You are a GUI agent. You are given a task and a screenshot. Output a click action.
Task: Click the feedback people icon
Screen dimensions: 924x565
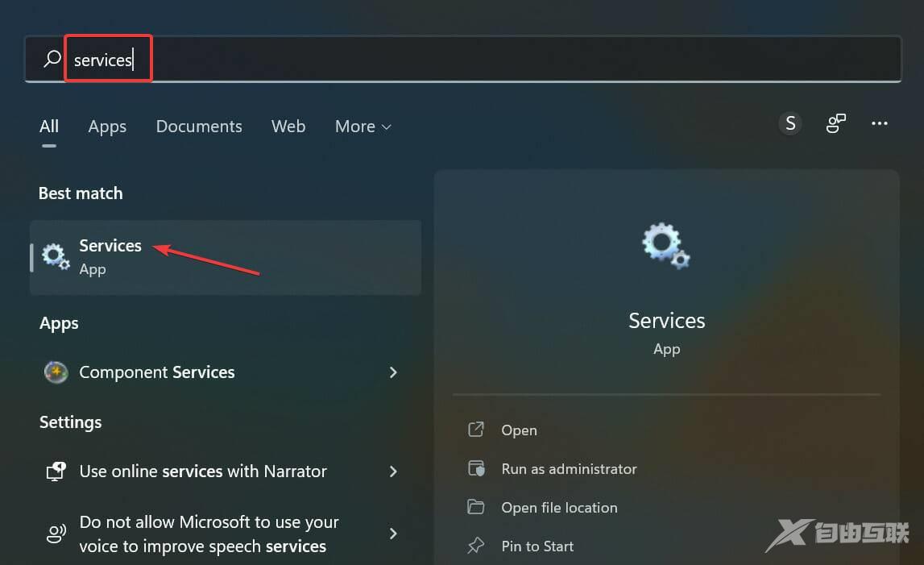click(x=835, y=123)
